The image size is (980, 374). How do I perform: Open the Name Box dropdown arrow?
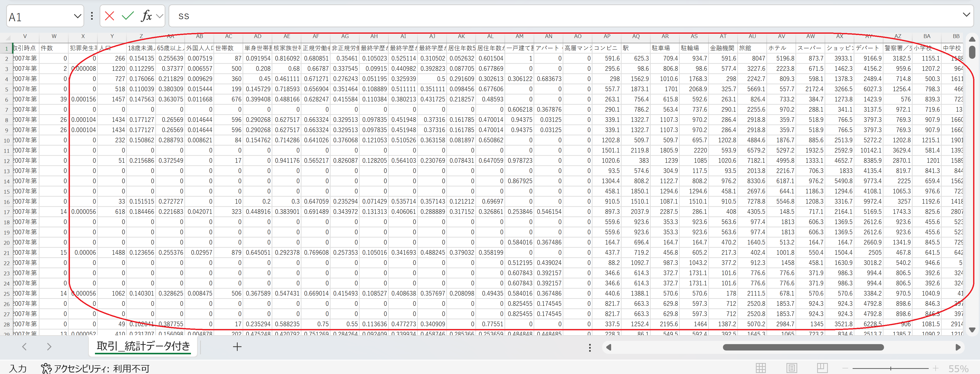pos(77,16)
